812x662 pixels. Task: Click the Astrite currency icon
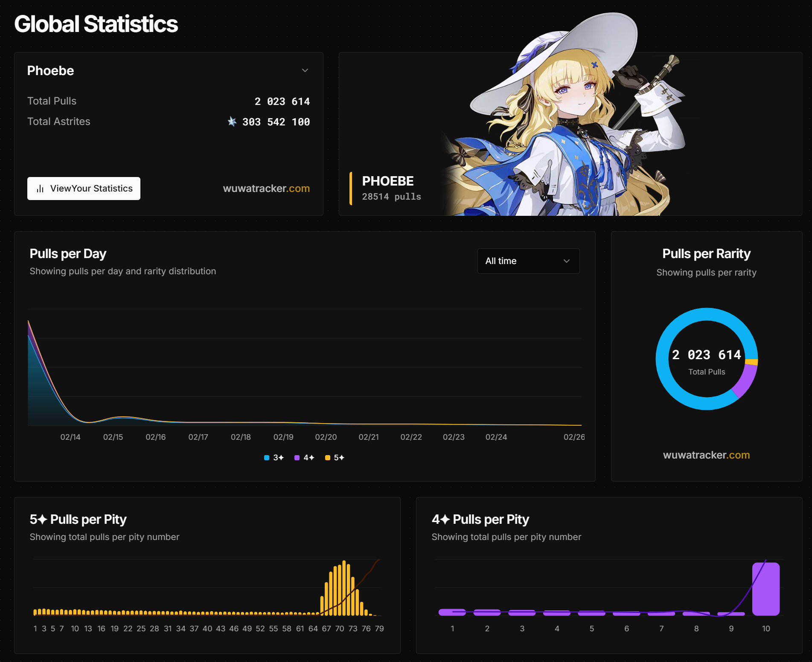point(232,122)
